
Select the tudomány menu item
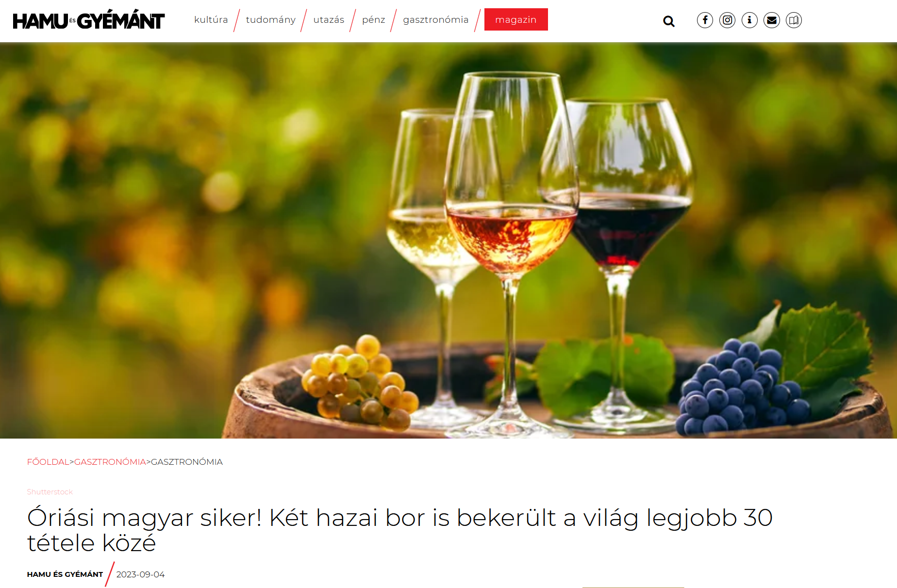tap(271, 20)
